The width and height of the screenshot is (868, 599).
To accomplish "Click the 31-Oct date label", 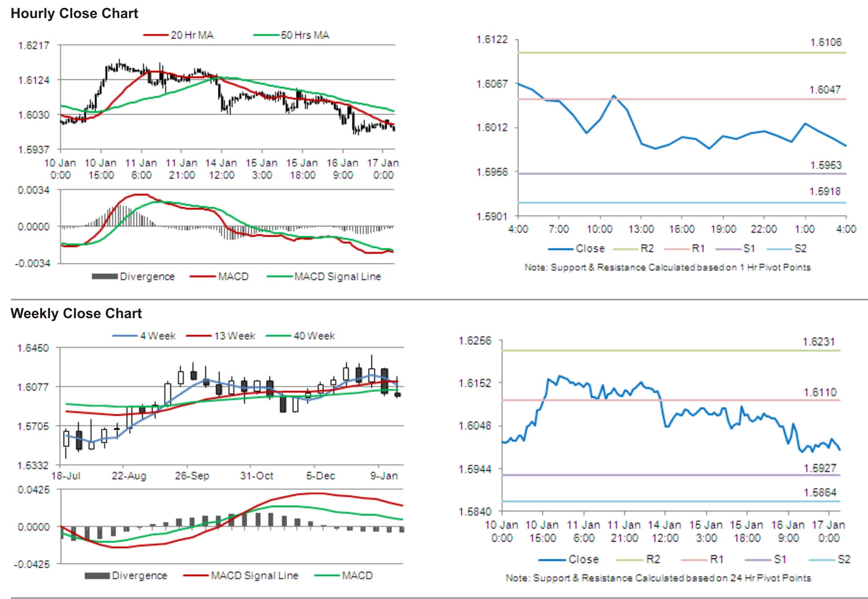I will coord(257,476).
